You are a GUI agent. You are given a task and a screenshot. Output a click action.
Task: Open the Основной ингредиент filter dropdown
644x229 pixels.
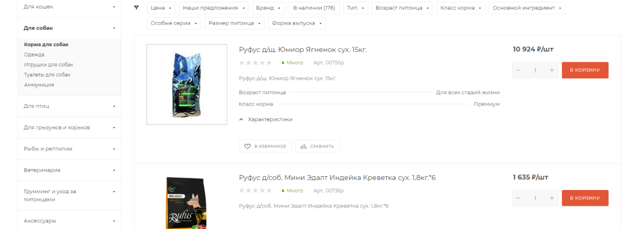527,8
